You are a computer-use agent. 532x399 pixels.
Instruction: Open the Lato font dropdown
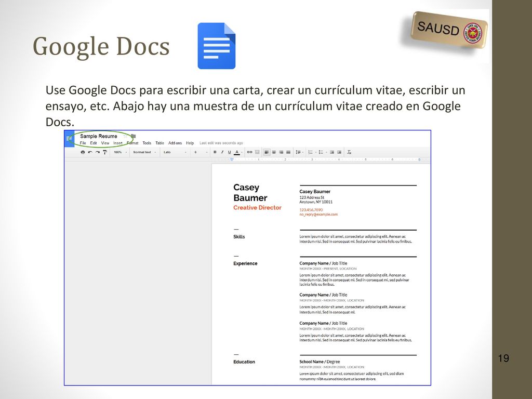pyautogui.click(x=175, y=152)
